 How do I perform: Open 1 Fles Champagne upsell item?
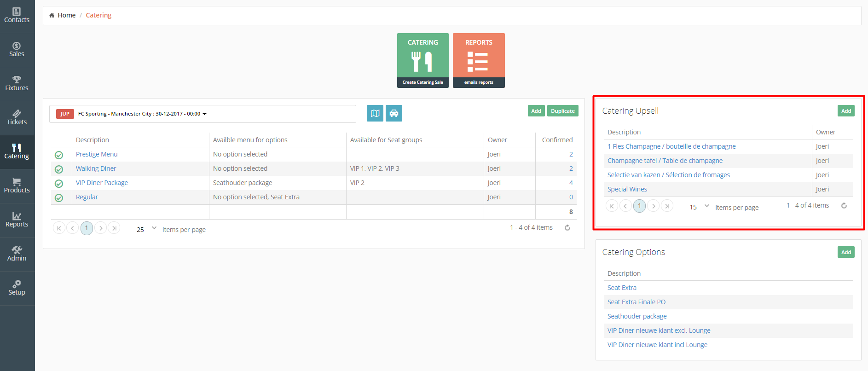(x=671, y=146)
